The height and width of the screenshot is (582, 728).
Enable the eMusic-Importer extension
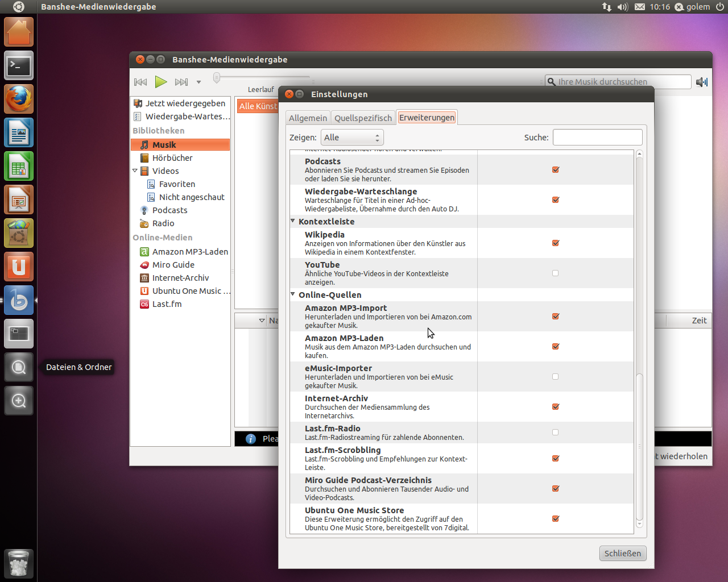tap(556, 376)
